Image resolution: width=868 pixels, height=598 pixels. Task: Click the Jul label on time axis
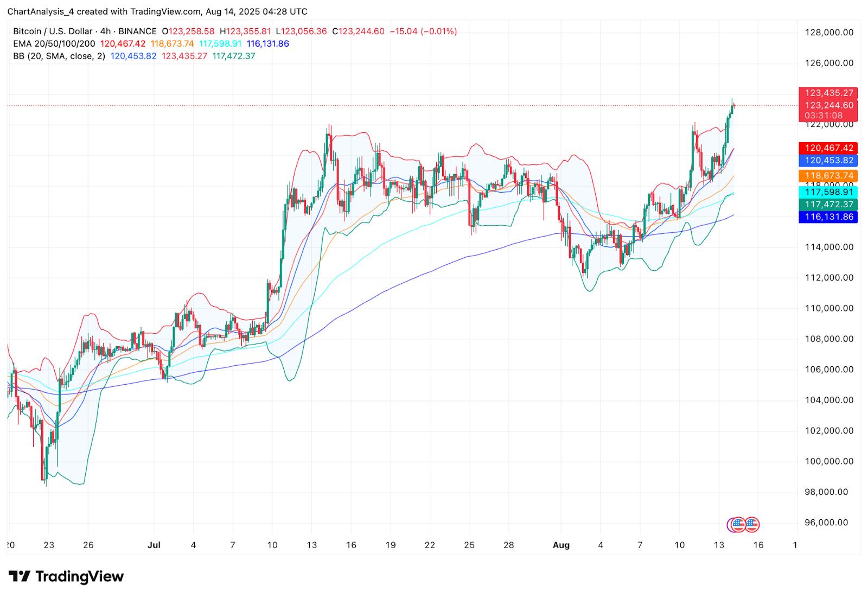click(x=154, y=545)
